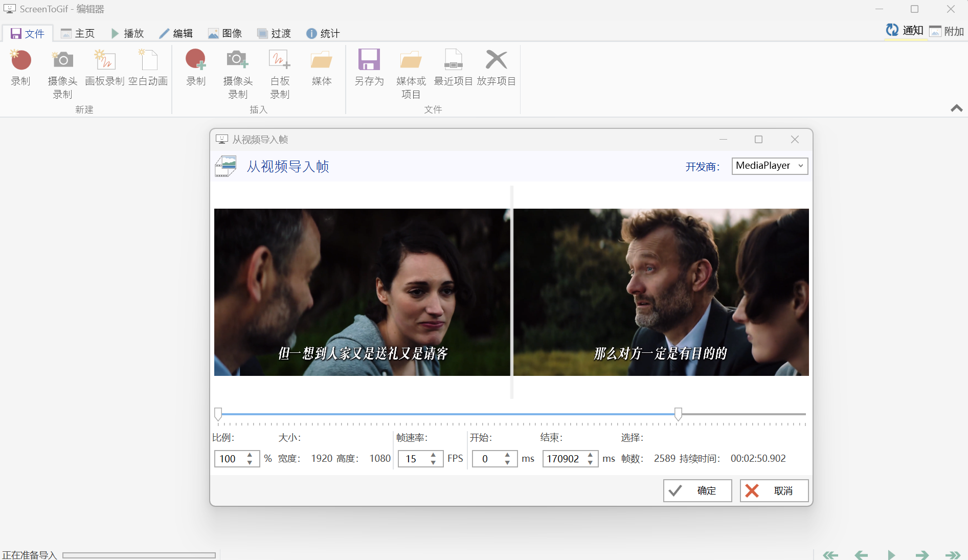Click the start slider handle
The width and height of the screenshot is (968, 560).
(218, 414)
